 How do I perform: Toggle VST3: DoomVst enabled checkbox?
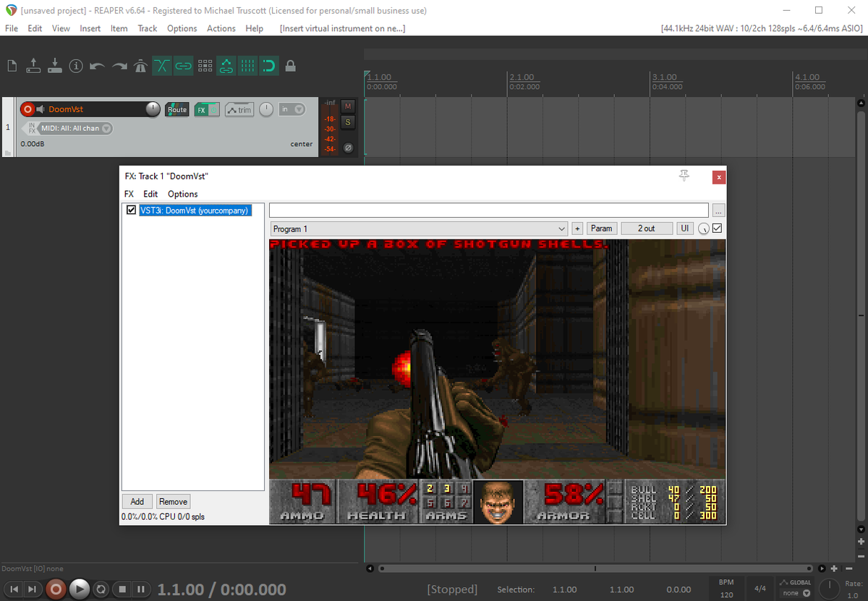click(131, 210)
